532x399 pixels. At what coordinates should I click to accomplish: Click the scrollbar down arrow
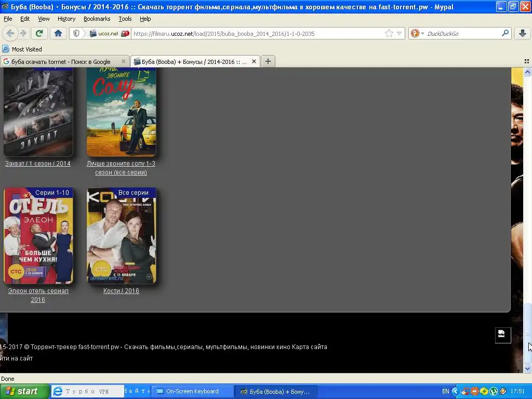point(527,368)
